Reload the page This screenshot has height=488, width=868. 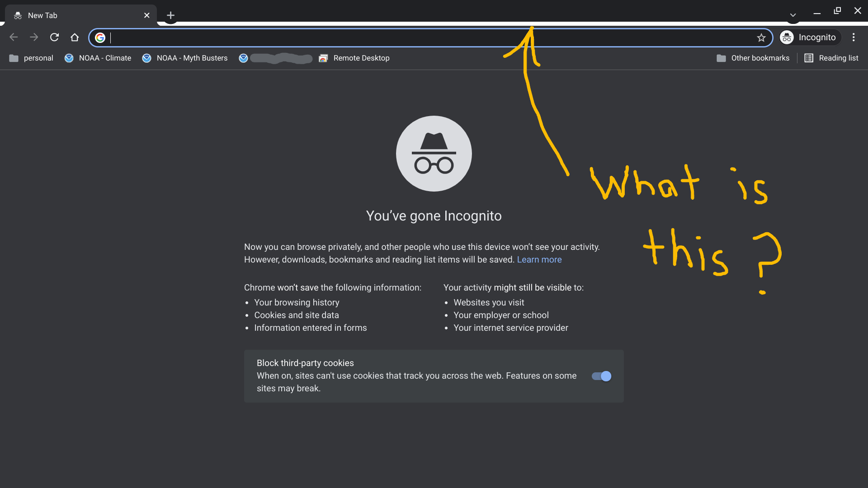click(x=54, y=38)
